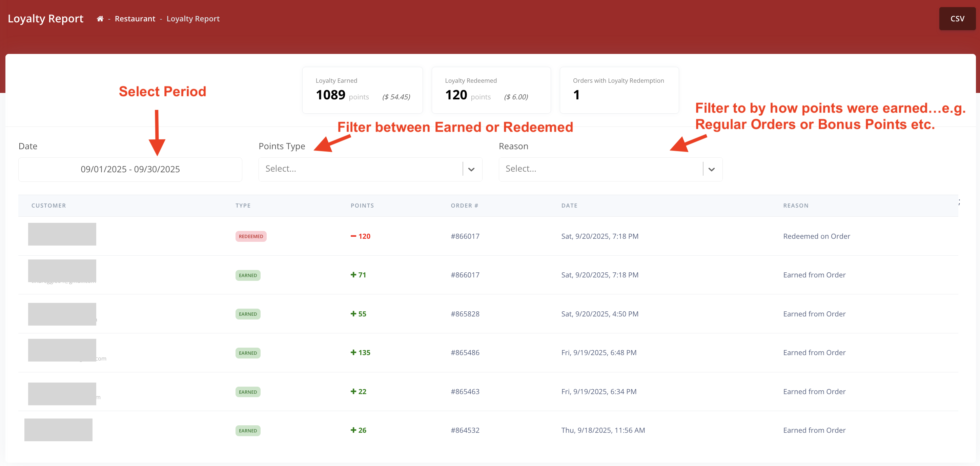Click order number #865463
The width and height of the screenshot is (980, 466).
click(x=465, y=392)
